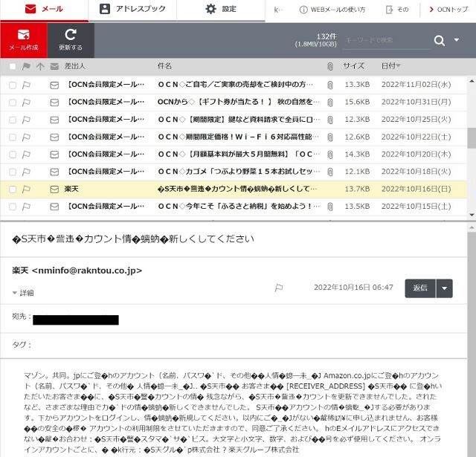Open the 設定 tab
476x457 pixels.
pyautogui.click(x=221, y=9)
